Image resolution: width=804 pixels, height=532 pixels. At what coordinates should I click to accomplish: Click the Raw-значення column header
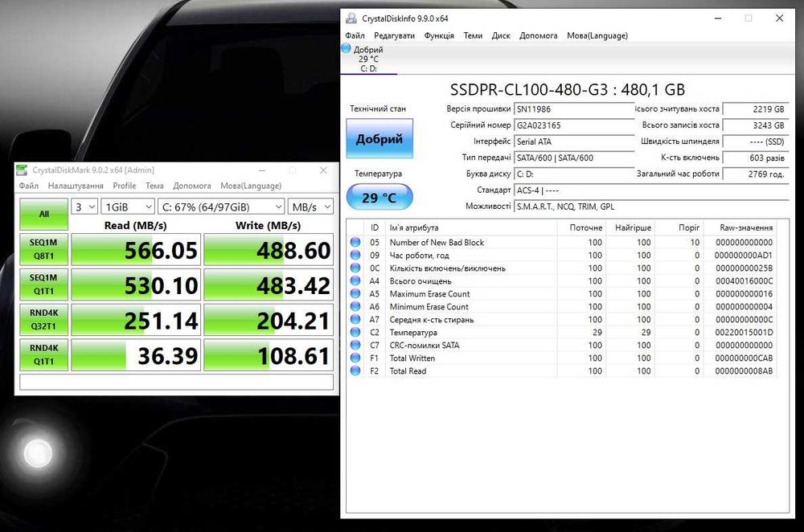(746, 227)
